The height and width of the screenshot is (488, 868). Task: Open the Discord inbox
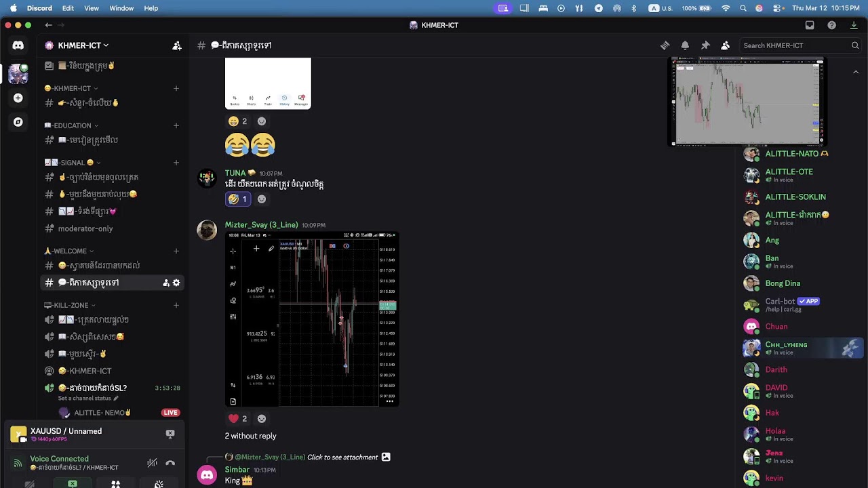810,25
